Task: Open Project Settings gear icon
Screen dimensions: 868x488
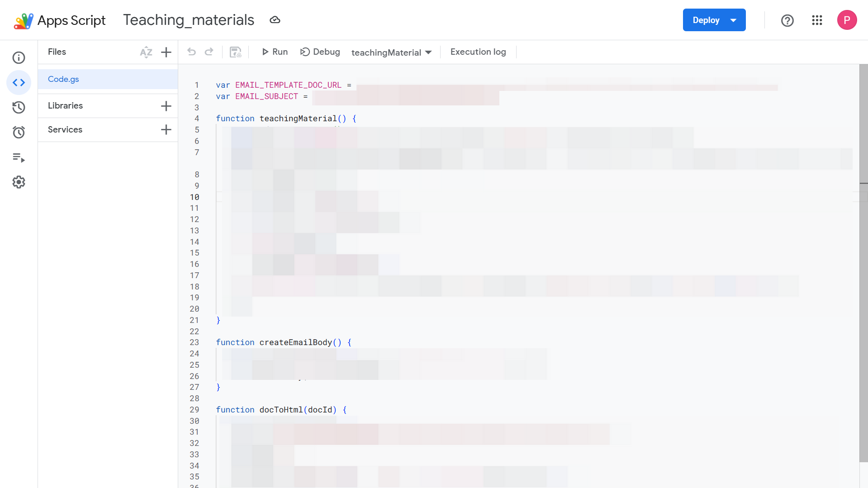Action: (x=19, y=182)
